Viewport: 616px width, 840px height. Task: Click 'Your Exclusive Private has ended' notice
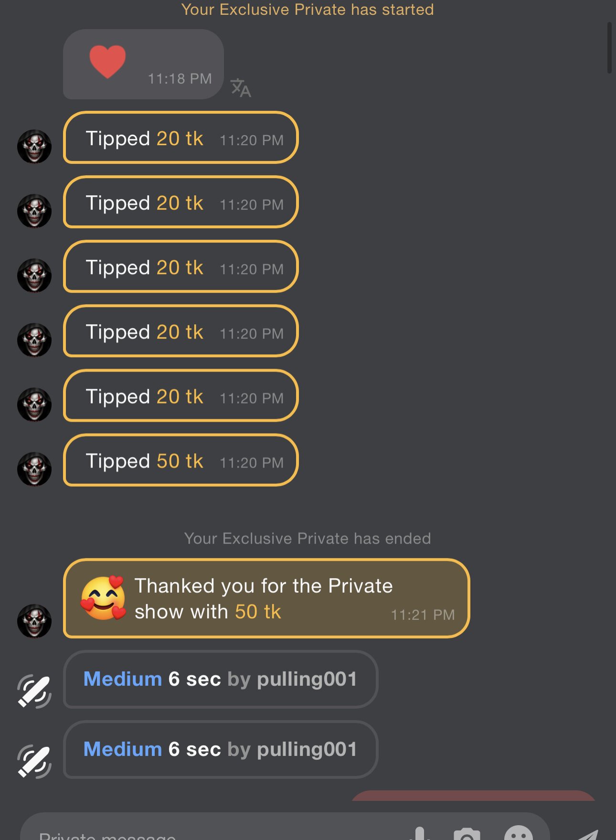click(308, 538)
